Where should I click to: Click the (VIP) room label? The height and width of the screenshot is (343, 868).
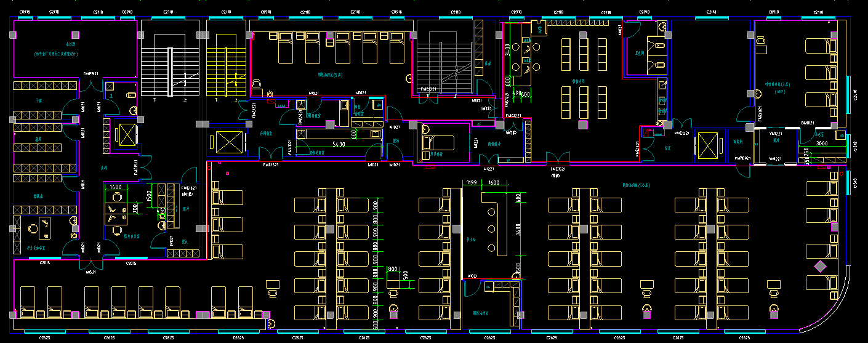[x=781, y=91]
